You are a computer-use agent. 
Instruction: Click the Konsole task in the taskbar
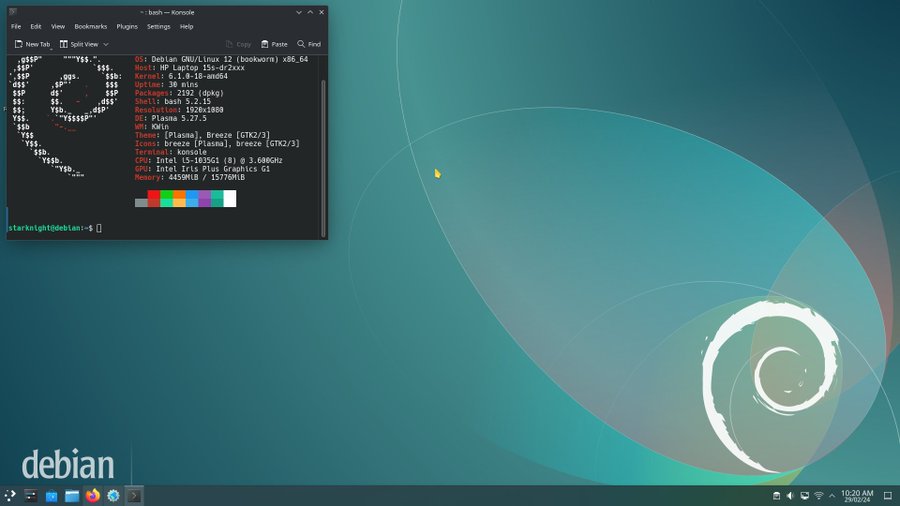(x=134, y=495)
